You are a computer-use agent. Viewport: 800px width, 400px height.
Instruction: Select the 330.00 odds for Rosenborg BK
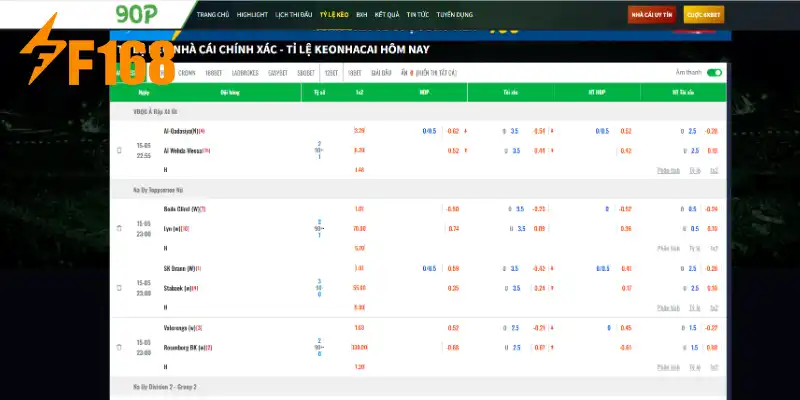coord(359,347)
